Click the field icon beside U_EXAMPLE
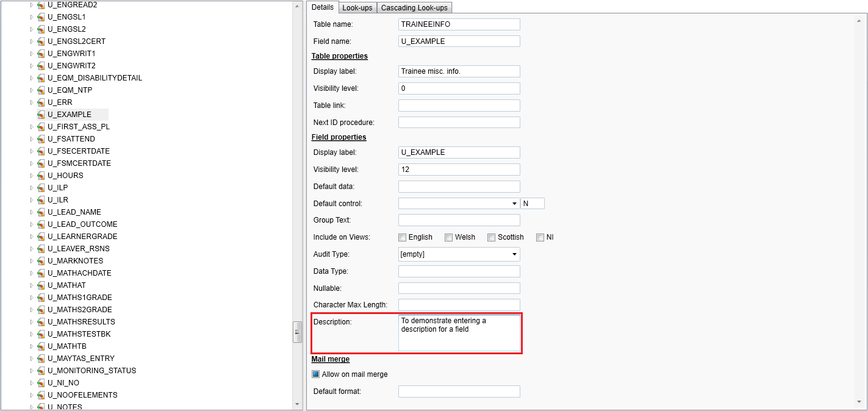The image size is (868, 411). 41,115
